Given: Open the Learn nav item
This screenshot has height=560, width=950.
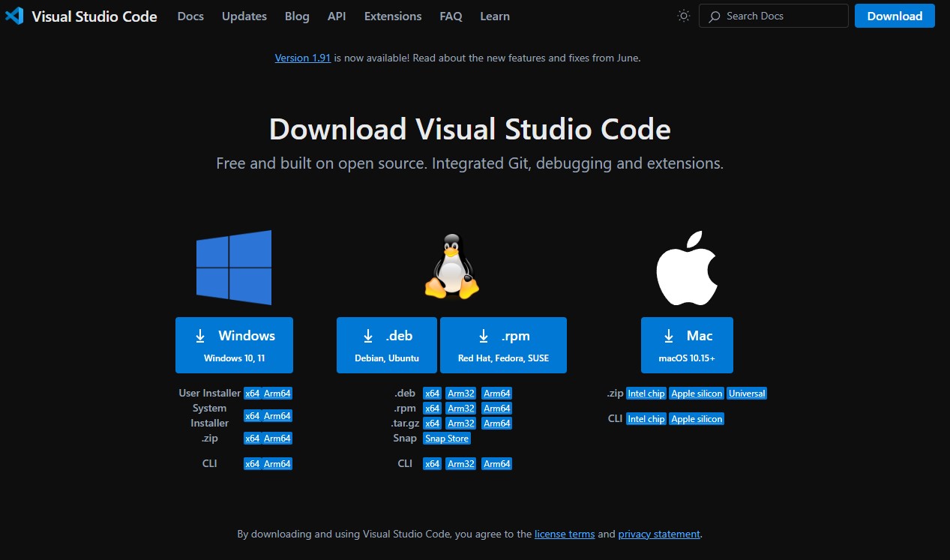Looking at the screenshot, I should click(495, 16).
